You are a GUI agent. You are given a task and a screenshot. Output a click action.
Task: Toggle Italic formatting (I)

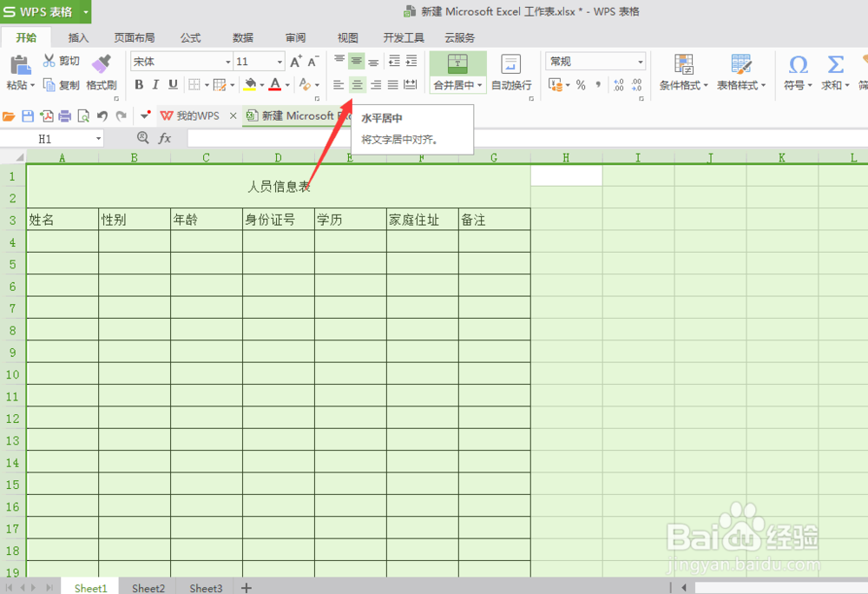click(x=155, y=84)
